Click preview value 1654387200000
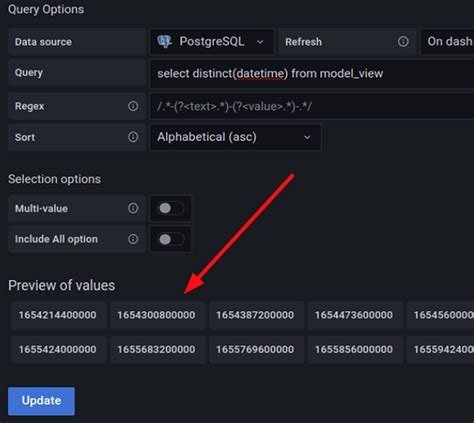474x423 pixels. click(256, 315)
